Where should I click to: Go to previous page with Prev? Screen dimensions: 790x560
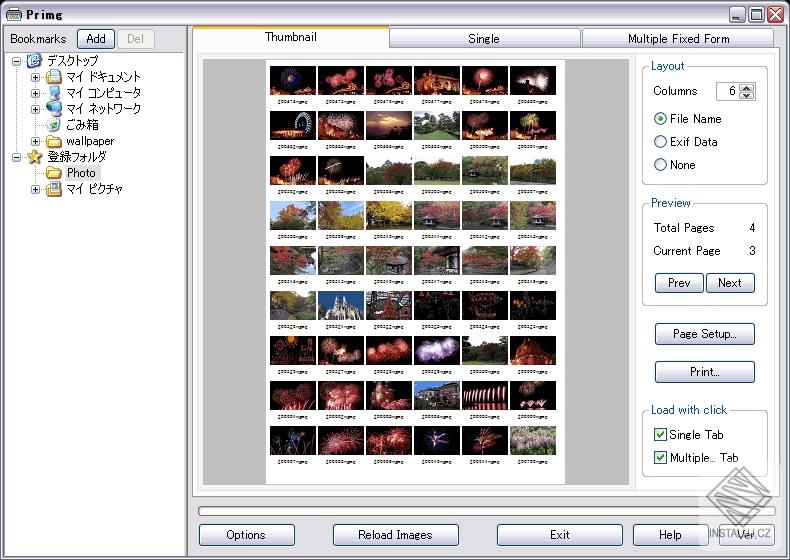click(x=679, y=283)
